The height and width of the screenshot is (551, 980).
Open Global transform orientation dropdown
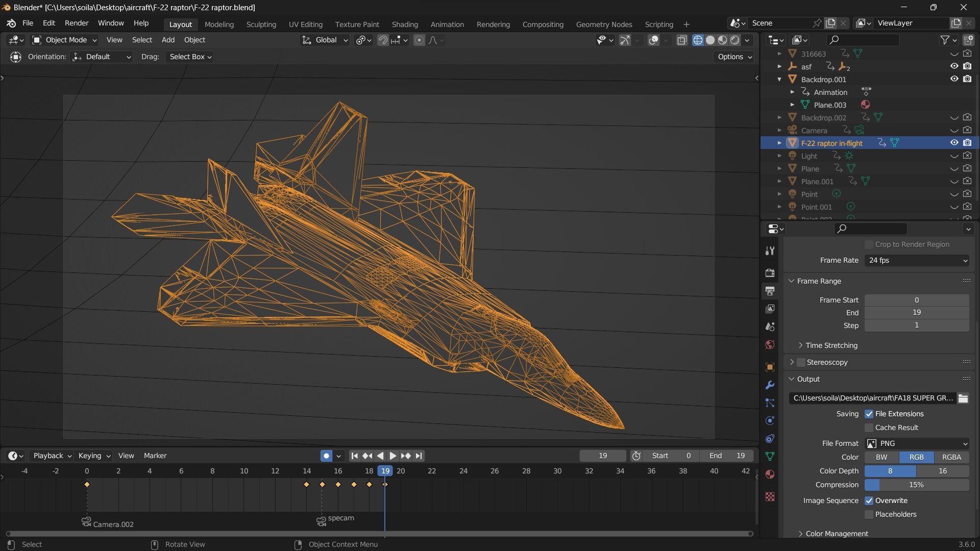[x=325, y=40]
